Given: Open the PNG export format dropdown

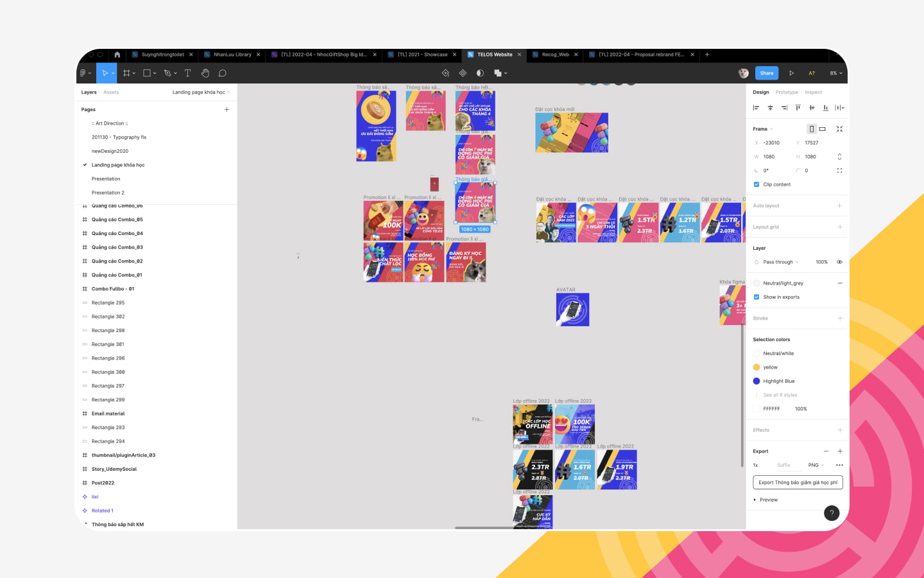Looking at the screenshot, I should [x=816, y=465].
